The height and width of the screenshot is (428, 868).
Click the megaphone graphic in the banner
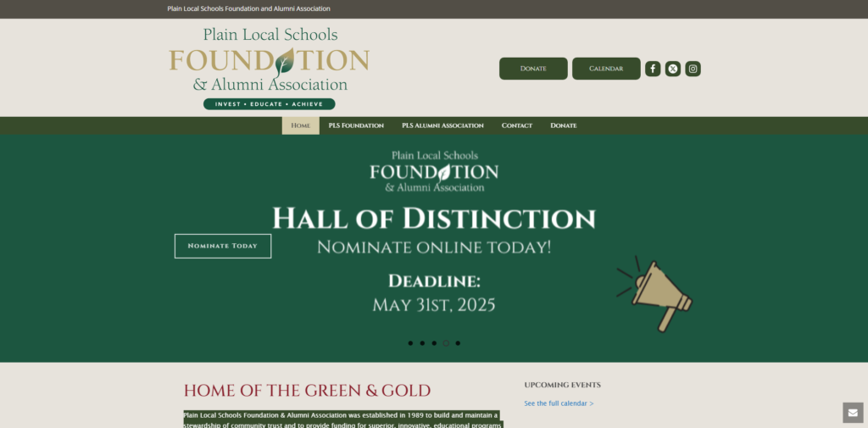[654, 292]
